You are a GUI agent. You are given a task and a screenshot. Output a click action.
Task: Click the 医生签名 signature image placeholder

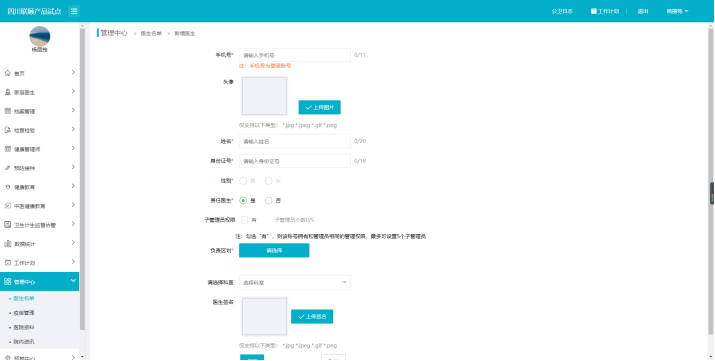click(264, 317)
